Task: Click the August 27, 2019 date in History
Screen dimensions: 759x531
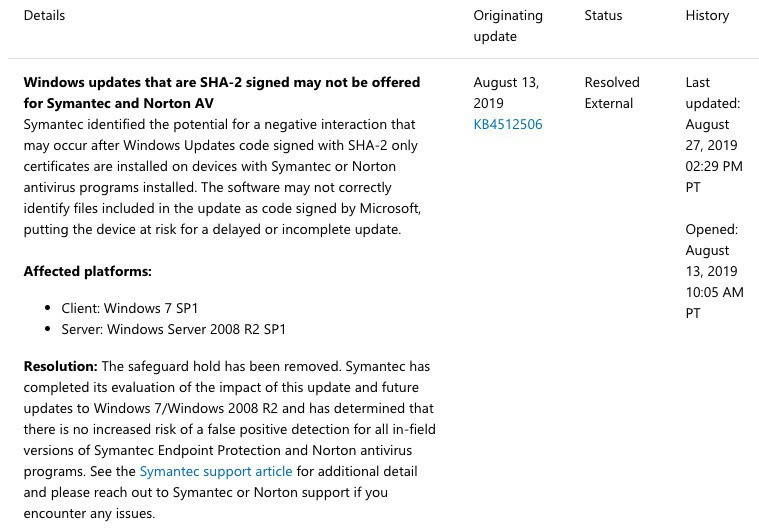Action: 711,134
